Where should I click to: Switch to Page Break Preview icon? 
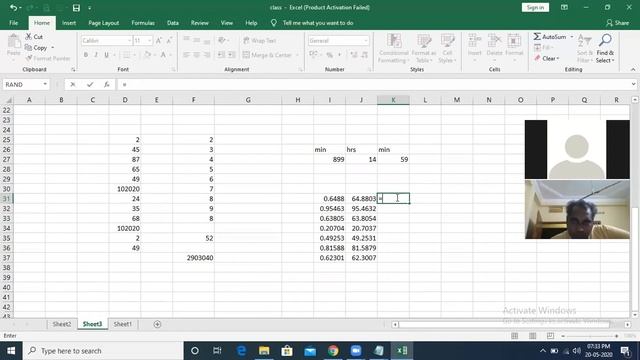click(x=550, y=336)
